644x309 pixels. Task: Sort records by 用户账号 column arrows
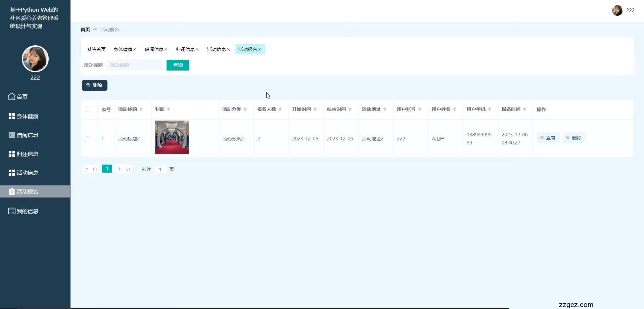pyautogui.click(x=420, y=109)
